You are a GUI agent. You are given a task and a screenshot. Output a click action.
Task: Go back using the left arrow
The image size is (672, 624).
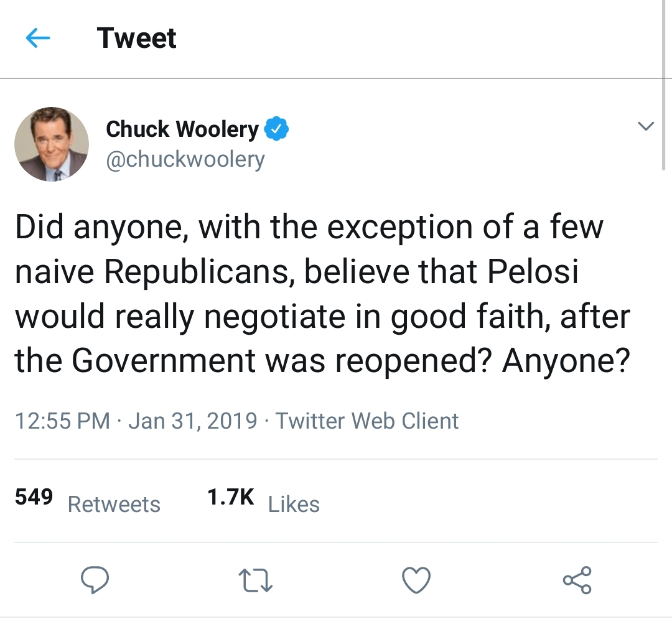(38, 39)
